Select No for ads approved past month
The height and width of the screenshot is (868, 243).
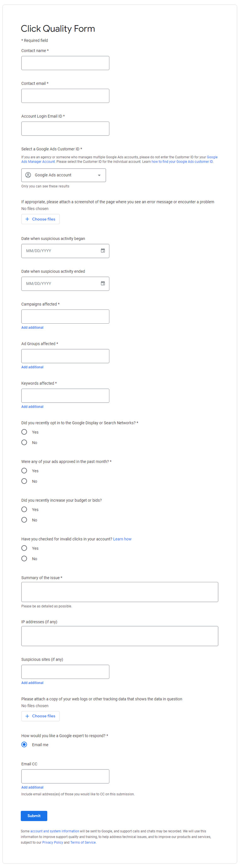24,481
